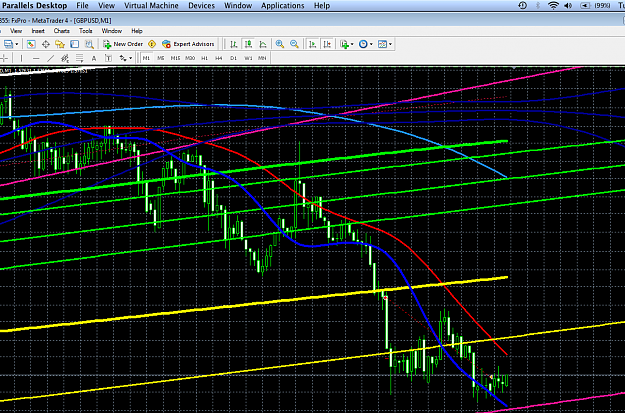Viewport: 625px width, 413px height.
Task: Toggle Chart Shift button
Action: point(327,44)
